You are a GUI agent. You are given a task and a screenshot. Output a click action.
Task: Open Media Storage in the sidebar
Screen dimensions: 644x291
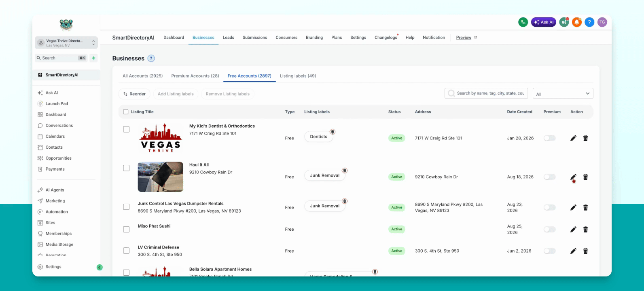coord(59,245)
